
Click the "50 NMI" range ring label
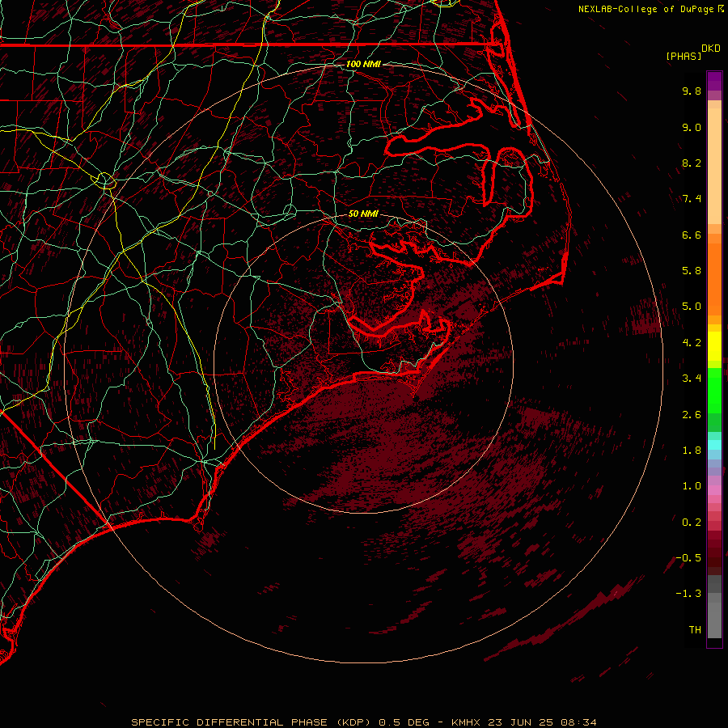[x=363, y=214]
